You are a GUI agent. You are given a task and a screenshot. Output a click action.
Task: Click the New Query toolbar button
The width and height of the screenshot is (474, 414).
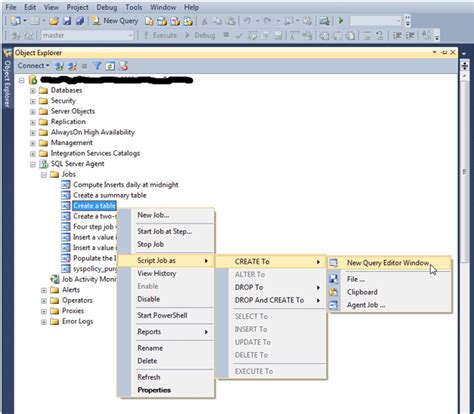coord(115,21)
